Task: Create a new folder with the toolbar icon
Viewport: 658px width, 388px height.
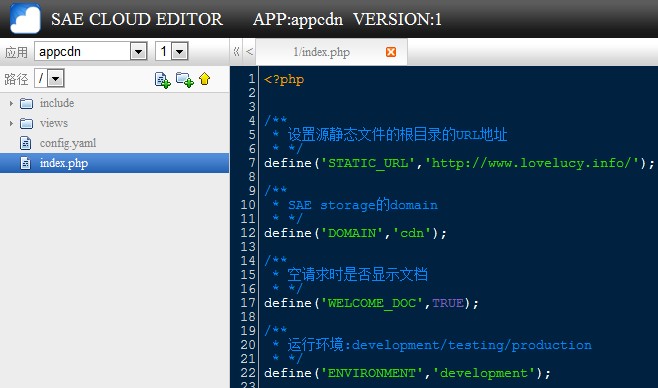Action: [x=185, y=79]
